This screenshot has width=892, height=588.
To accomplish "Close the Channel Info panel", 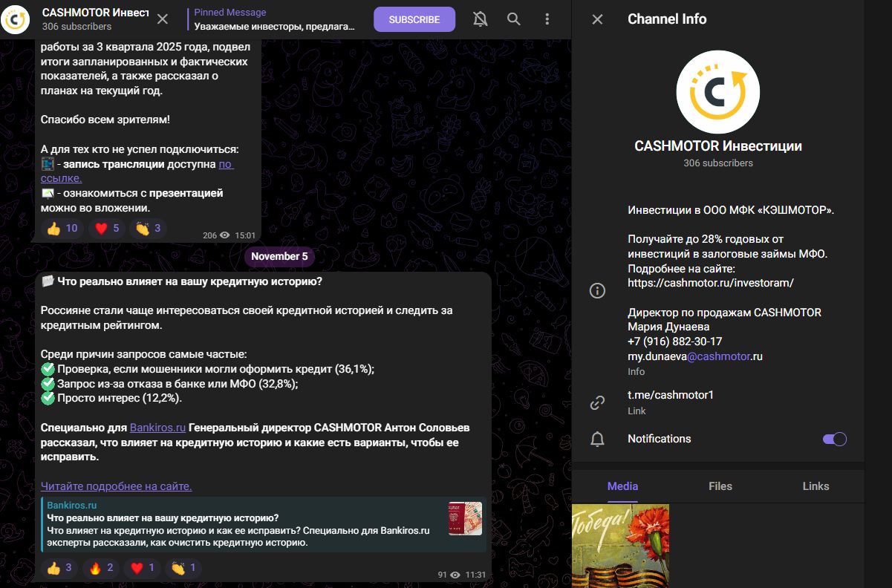I will (597, 19).
